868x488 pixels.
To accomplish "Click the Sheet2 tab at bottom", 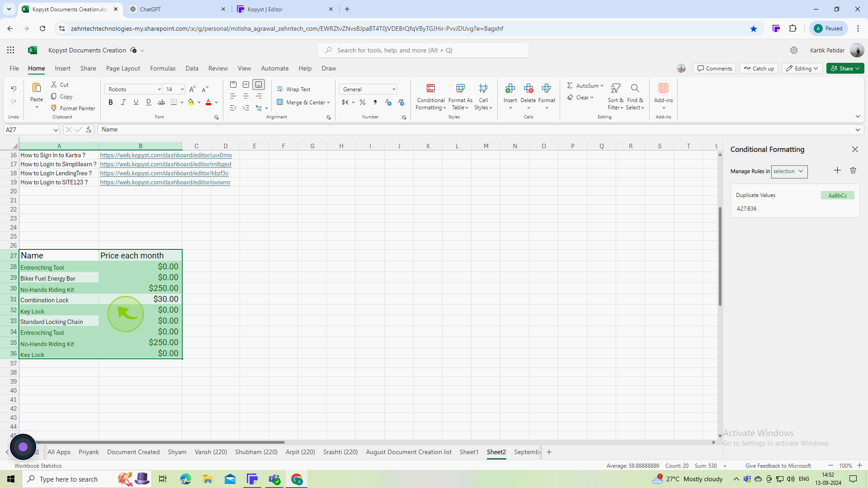I will [x=496, y=452].
